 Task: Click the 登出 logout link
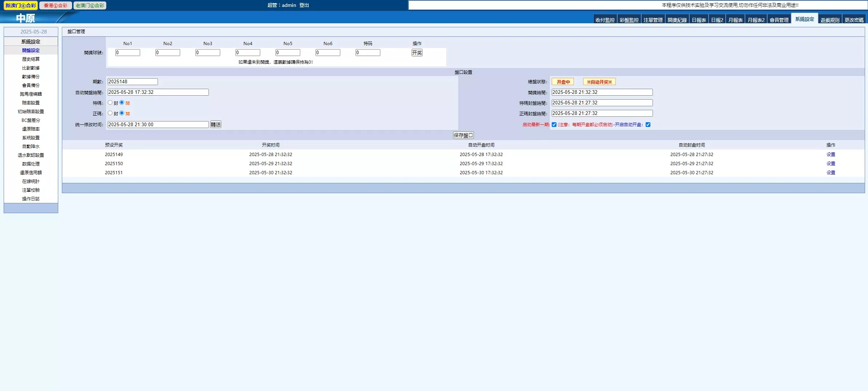pos(304,5)
